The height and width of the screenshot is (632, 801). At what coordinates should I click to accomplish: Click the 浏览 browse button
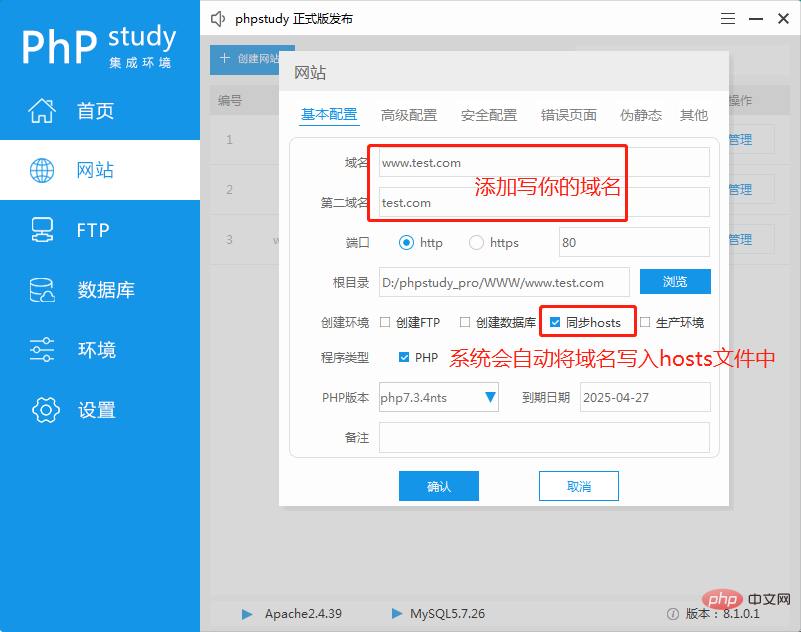[675, 281]
